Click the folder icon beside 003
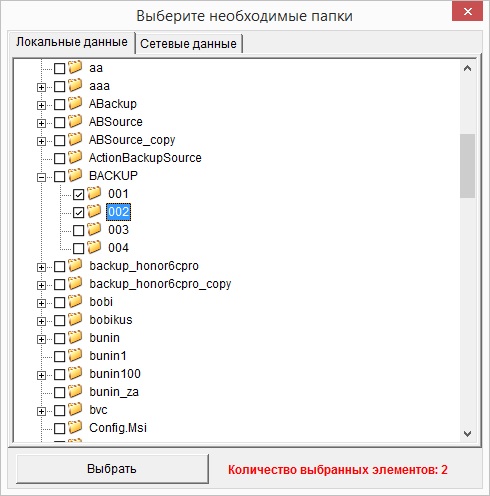 (x=94, y=229)
